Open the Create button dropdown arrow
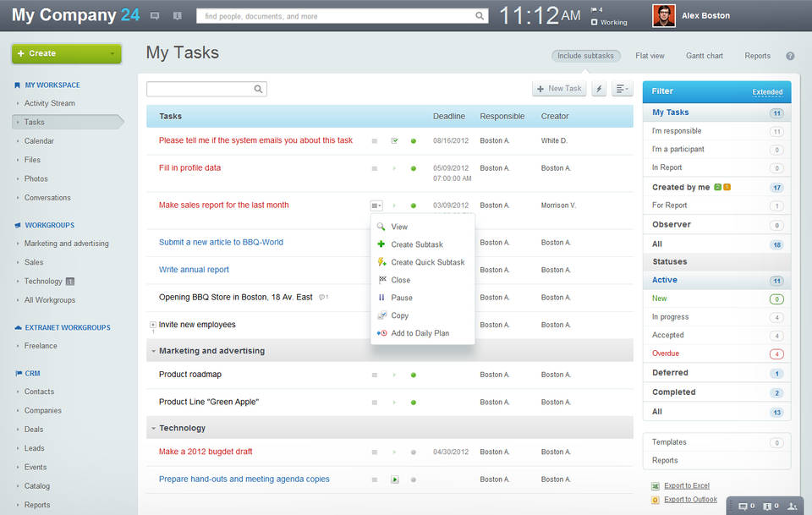This screenshot has width=812, height=515. pos(112,53)
